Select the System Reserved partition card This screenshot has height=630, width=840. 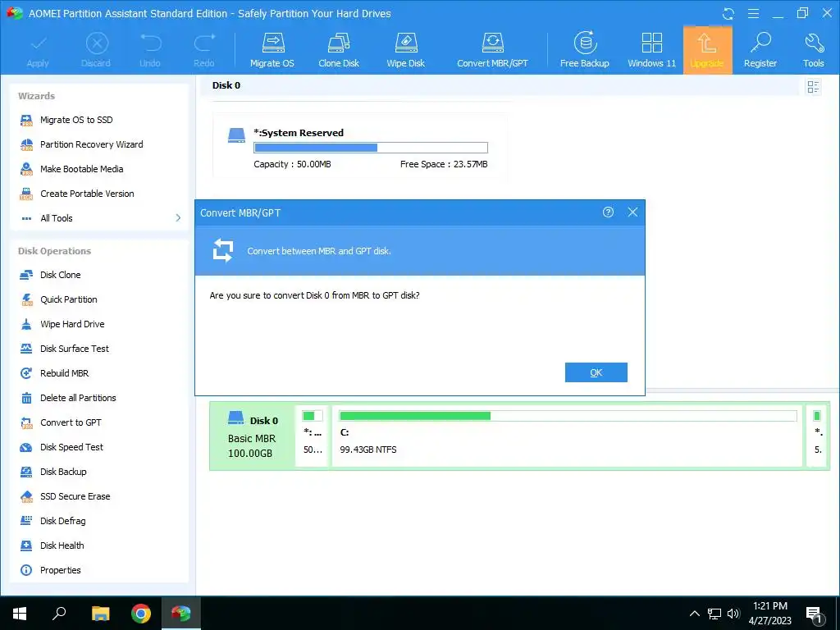click(x=359, y=146)
